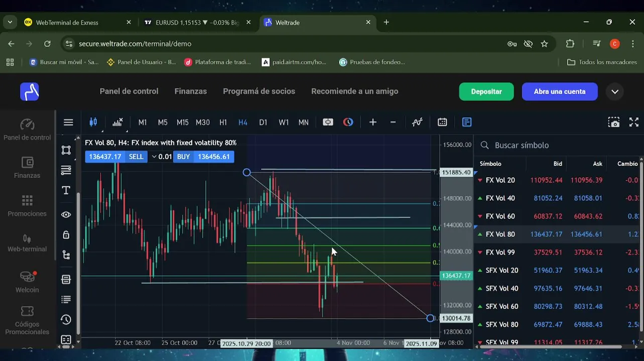Select the candlestick chart type icon

pos(93,122)
